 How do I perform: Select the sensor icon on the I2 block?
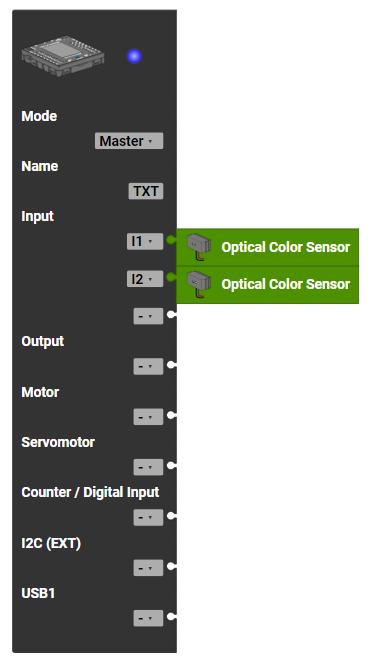click(x=199, y=284)
